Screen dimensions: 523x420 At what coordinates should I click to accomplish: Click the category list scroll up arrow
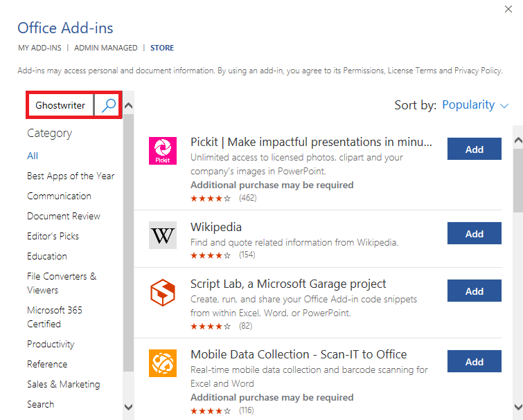coord(128,106)
